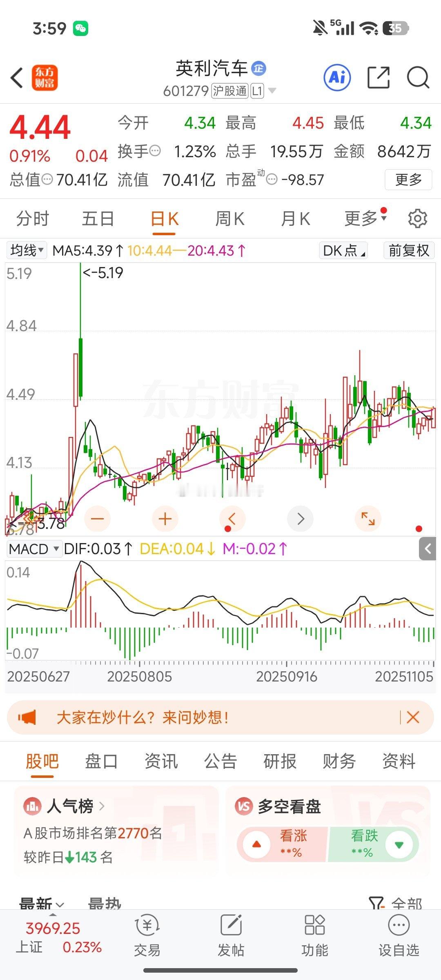Expand chart to fullscreen icon
This screenshot has width=441, height=980.
[x=368, y=519]
